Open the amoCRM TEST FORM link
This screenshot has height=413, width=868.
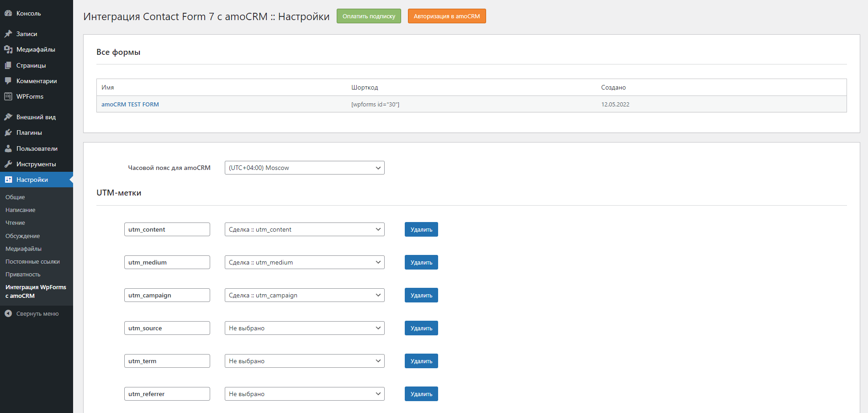pos(130,104)
